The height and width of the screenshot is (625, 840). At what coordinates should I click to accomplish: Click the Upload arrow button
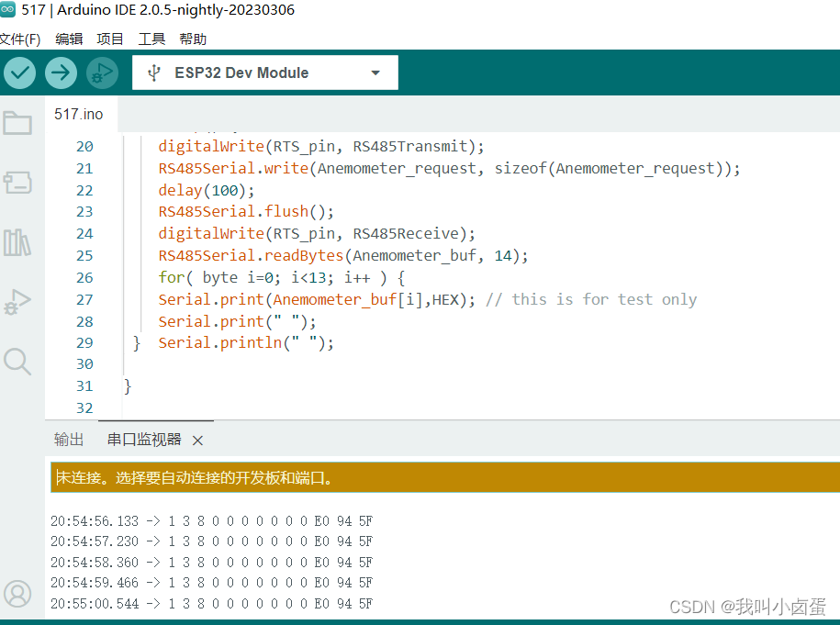click(x=61, y=73)
